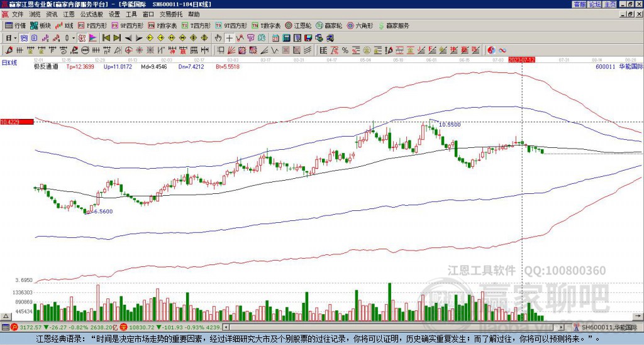Click the SH600011,华能国际 status entry

(x=610, y=327)
